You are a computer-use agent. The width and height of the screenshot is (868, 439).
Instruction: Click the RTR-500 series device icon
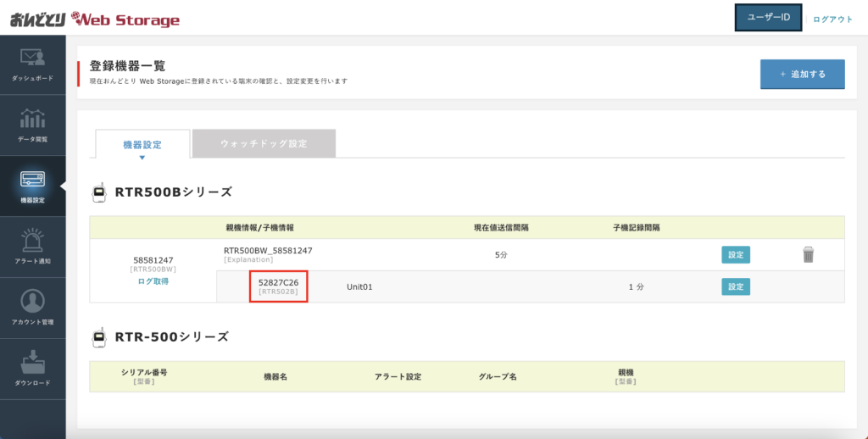pyautogui.click(x=98, y=337)
